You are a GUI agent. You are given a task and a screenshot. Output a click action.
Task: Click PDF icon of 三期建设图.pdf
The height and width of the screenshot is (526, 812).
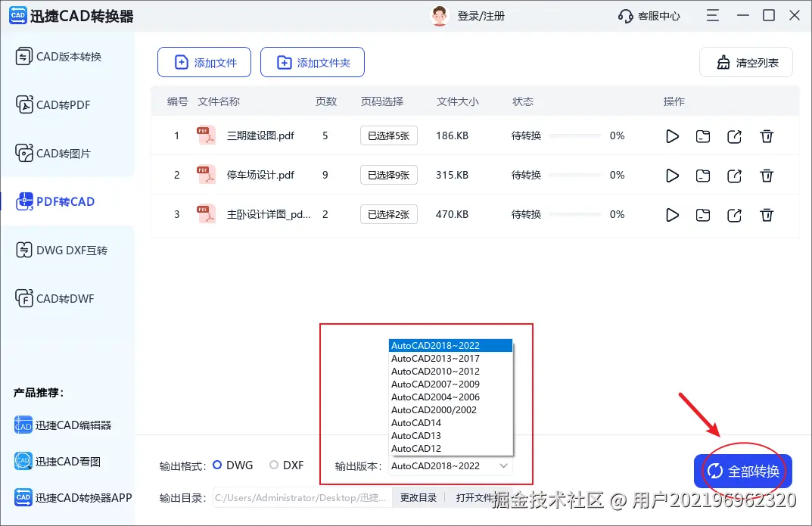click(x=206, y=135)
